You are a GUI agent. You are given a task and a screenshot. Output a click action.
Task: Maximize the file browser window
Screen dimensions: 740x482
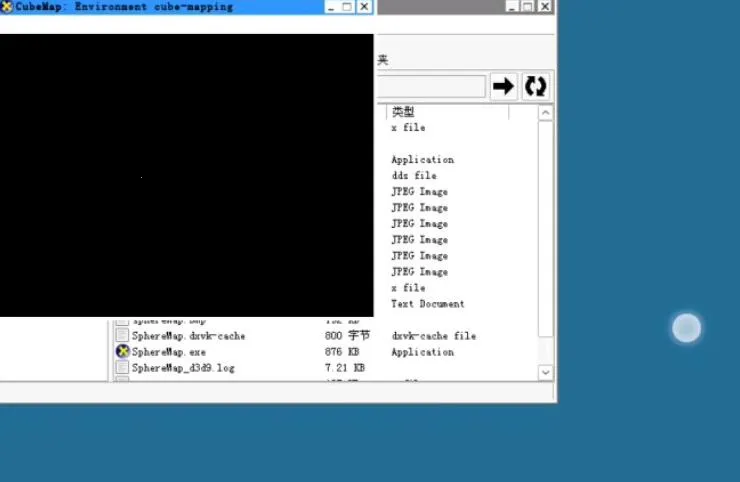(527, 7)
